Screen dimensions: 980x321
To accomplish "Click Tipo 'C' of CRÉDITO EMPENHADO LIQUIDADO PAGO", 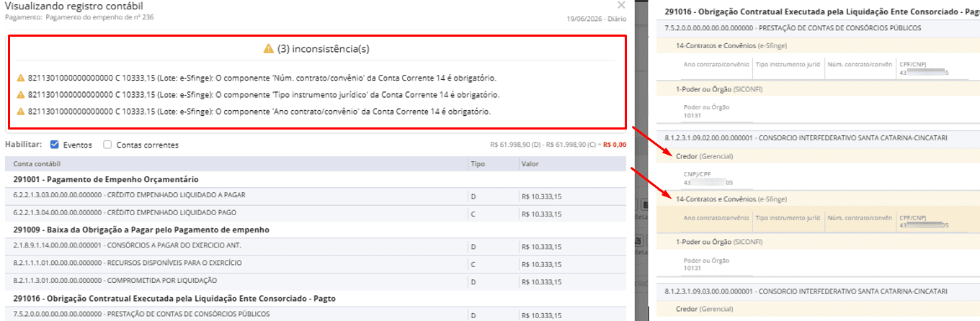I will (473, 213).
